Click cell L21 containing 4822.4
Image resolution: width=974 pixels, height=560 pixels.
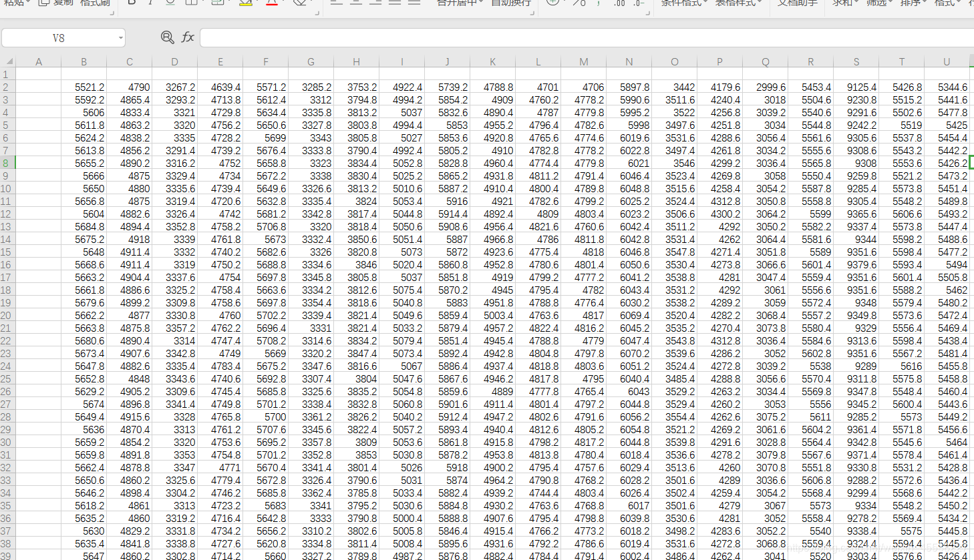click(x=538, y=328)
